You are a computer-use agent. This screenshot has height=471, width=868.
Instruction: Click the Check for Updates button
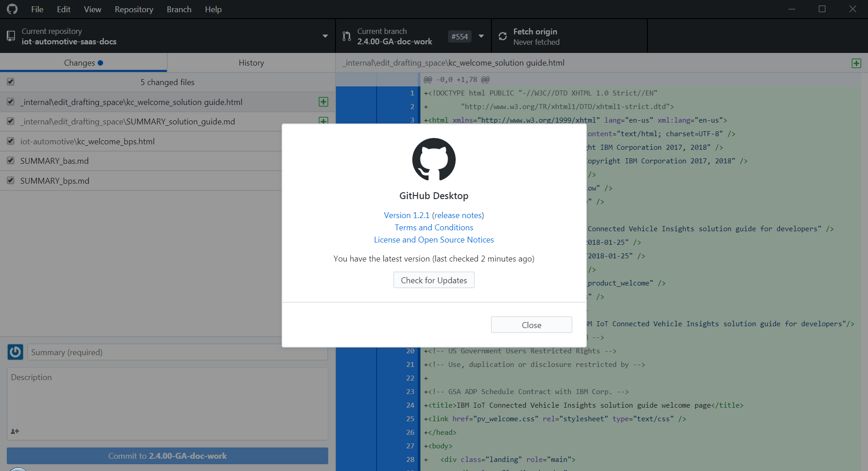pos(434,280)
